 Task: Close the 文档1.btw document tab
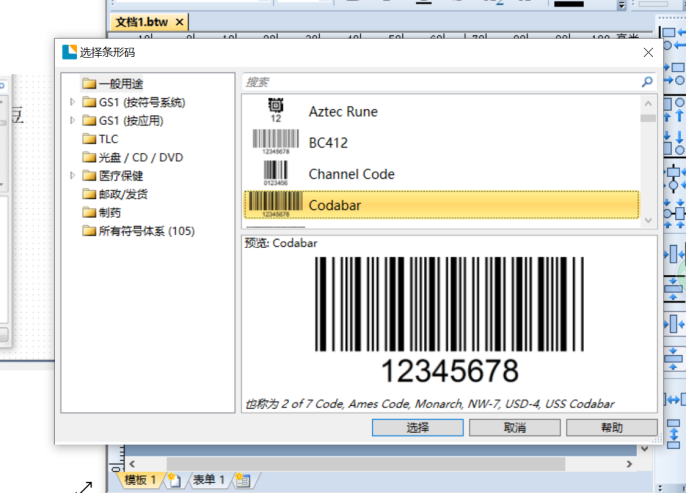(179, 22)
